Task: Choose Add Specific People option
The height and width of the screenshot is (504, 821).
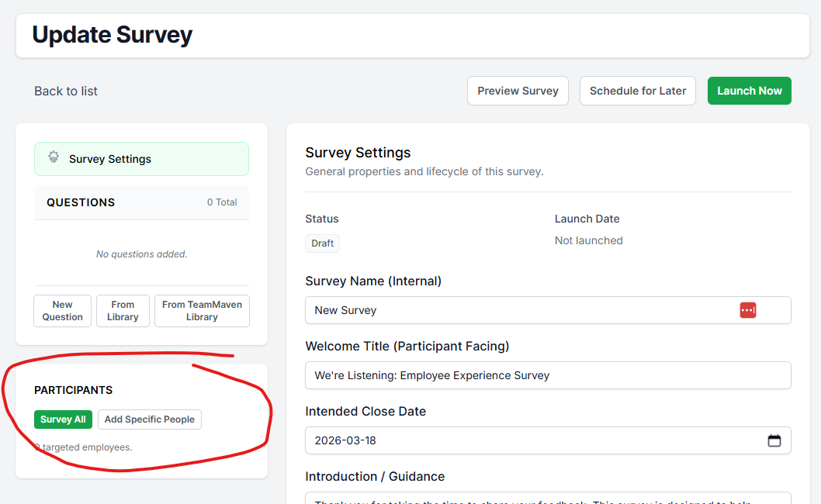Action: (x=150, y=419)
